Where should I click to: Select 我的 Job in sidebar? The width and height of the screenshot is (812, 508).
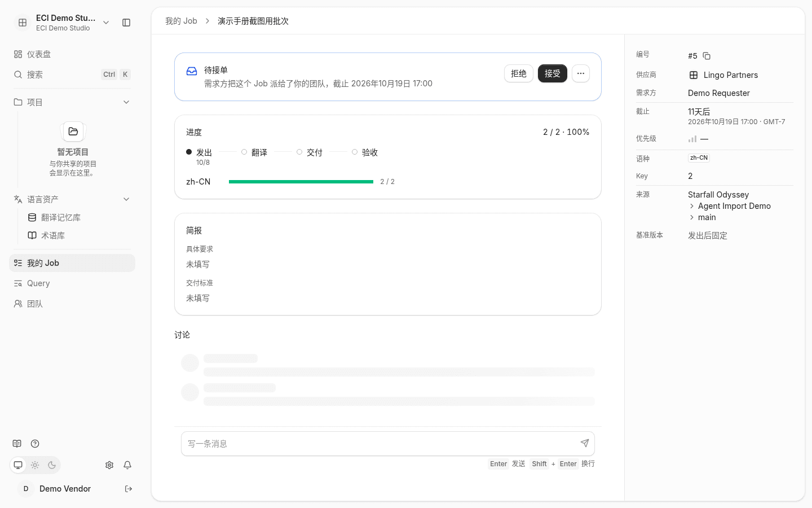(x=72, y=263)
